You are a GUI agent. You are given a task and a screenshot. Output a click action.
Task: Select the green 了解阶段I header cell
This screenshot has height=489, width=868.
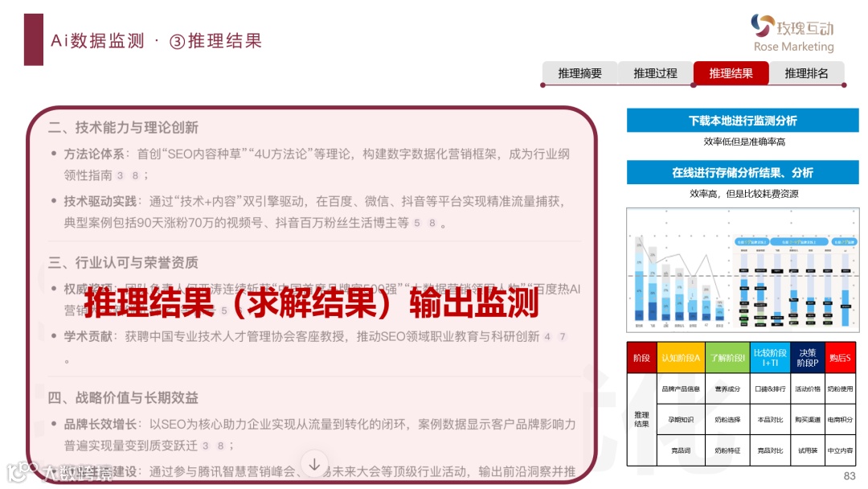[x=727, y=358]
